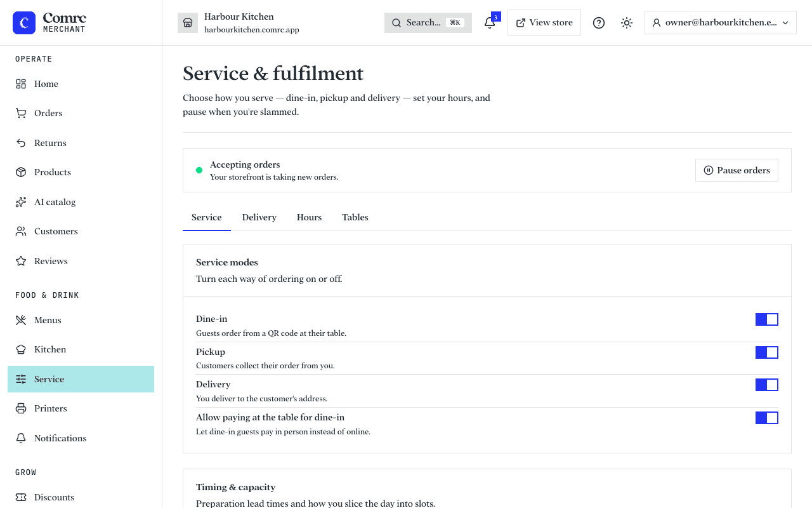Open Home via its grid icon

click(x=21, y=84)
